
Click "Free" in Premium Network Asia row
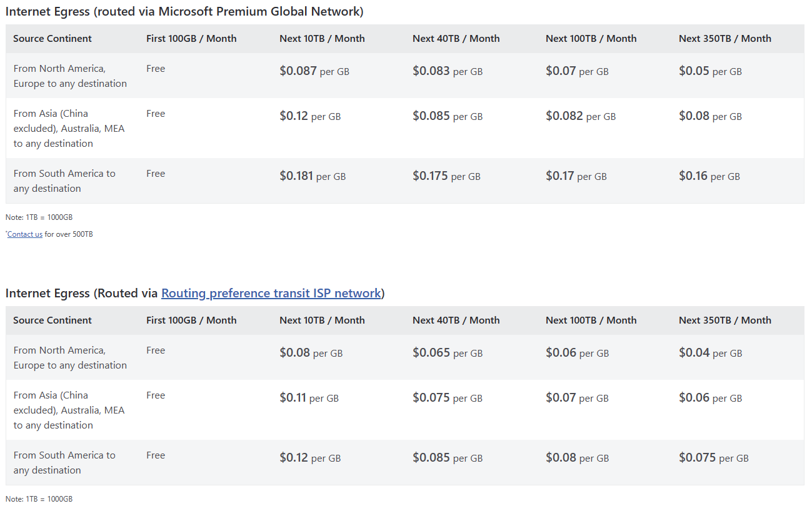click(156, 114)
